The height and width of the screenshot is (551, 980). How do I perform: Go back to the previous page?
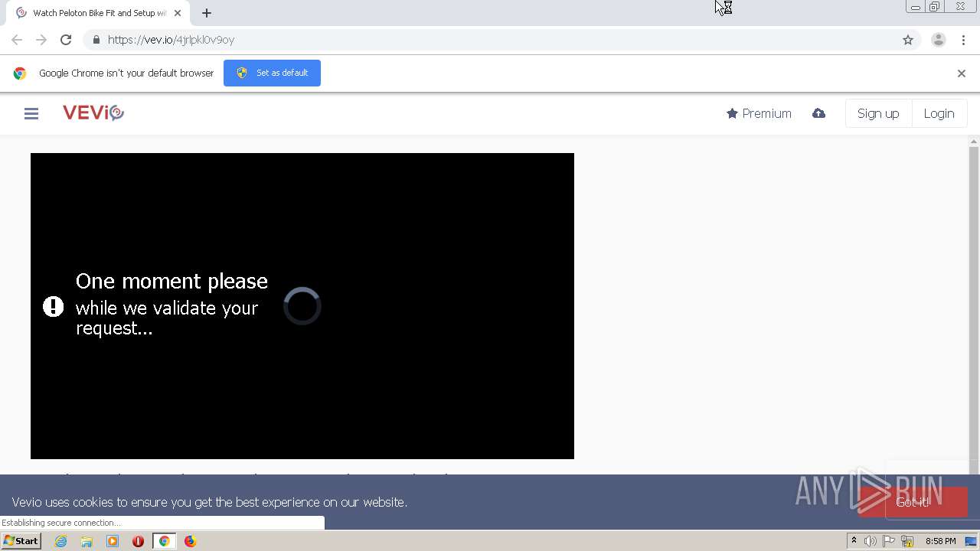point(17,40)
